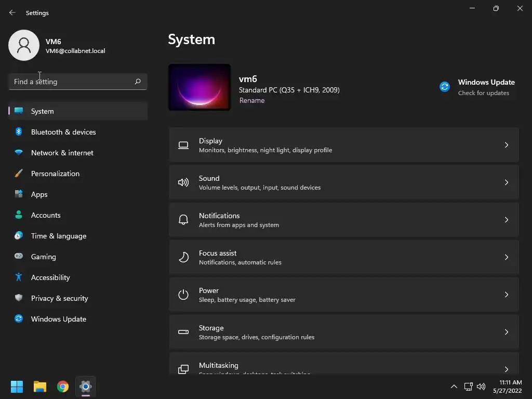Click the Find a setting search box
The width and height of the screenshot is (532, 399).
(78, 82)
